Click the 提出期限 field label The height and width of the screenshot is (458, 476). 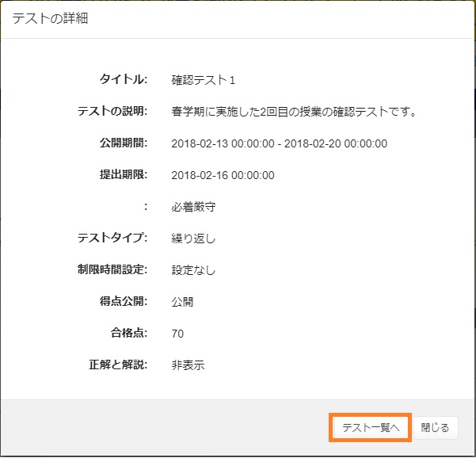click(x=117, y=174)
